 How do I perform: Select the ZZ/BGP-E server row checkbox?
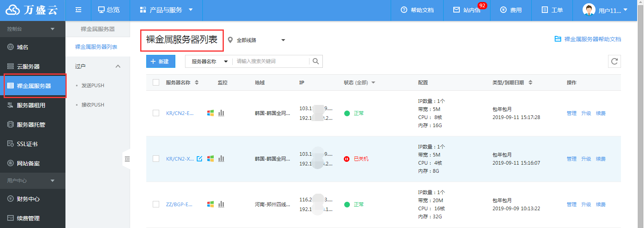(x=156, y=204)
